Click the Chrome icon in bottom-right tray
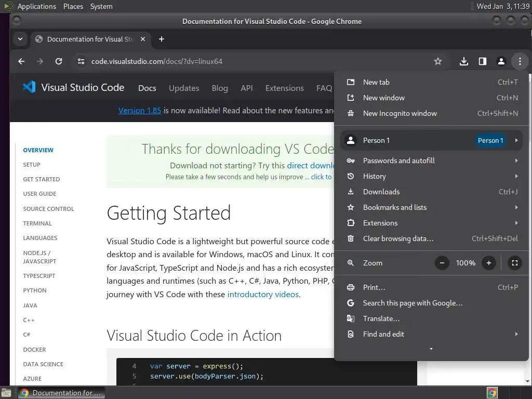The width and height of the screenshot is (532, 399). (492, 393)
